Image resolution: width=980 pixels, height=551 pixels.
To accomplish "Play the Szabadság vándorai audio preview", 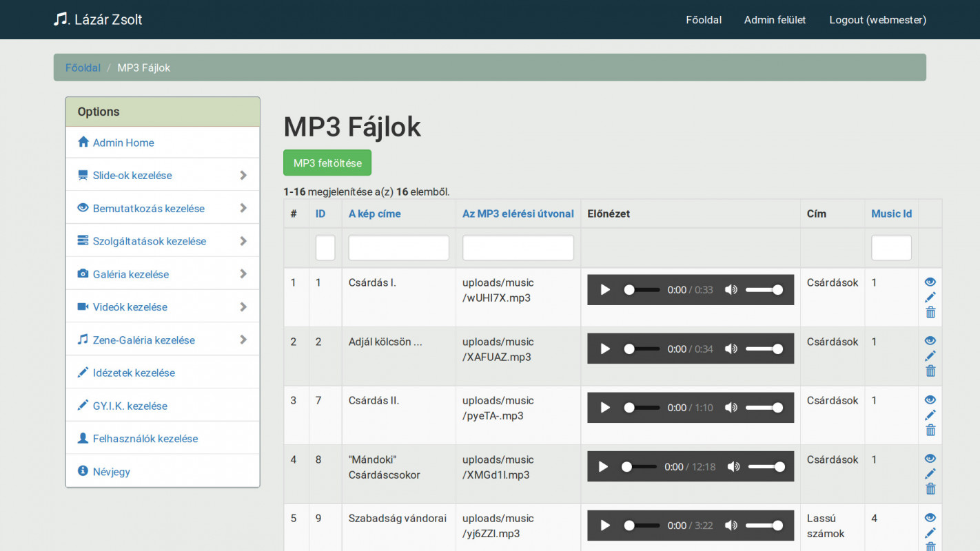I will click(605, 526).
